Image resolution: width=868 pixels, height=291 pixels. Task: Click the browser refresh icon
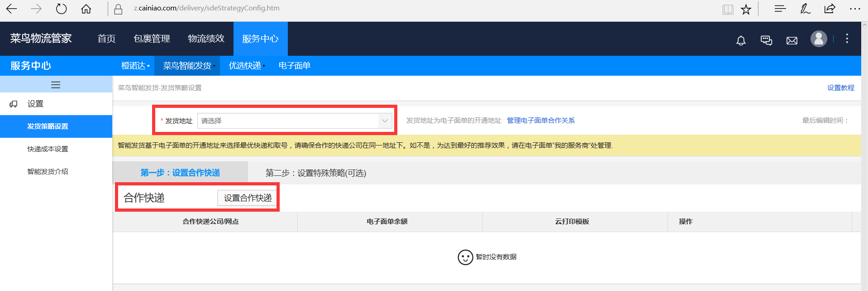(x=61, y=9)
